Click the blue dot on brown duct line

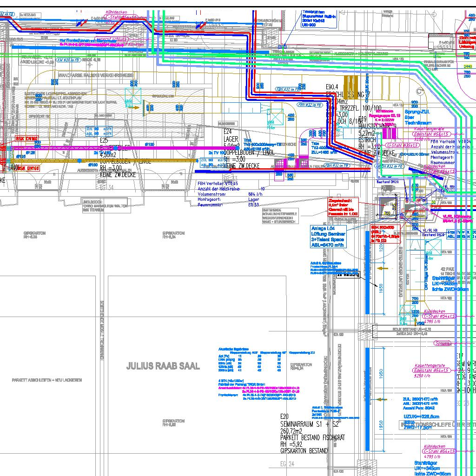(x=79, y=160)
